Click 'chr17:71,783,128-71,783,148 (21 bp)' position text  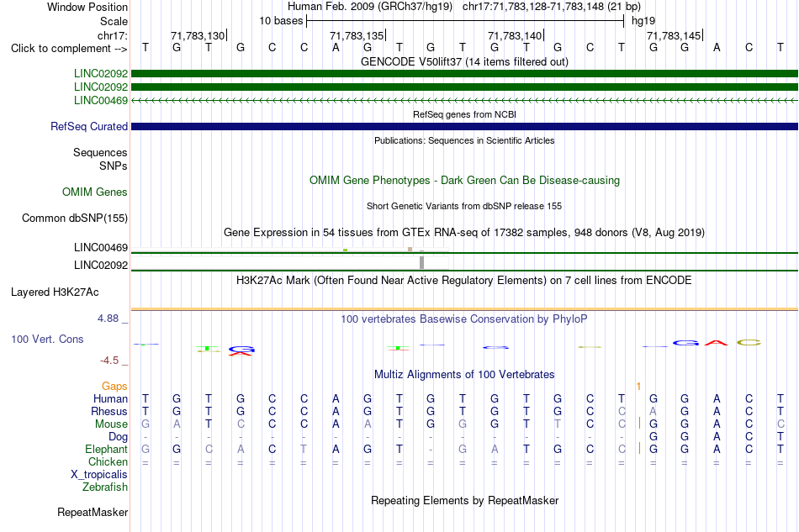click(552, 7)
